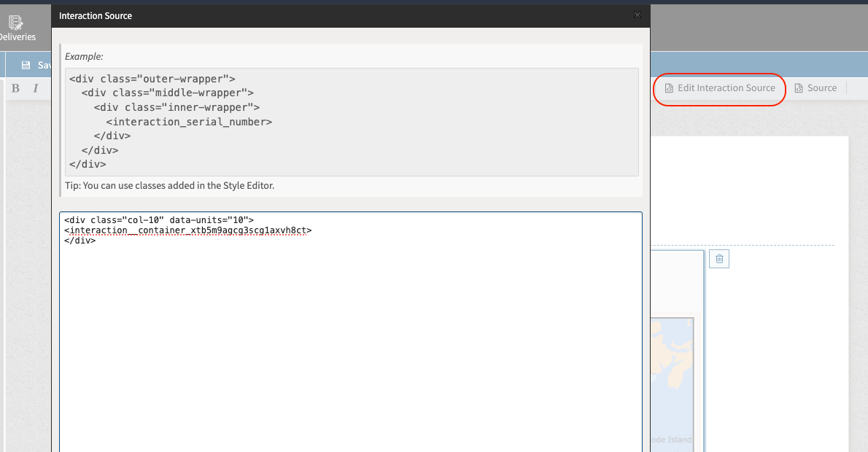Viewport: 868px width, 452px height.
Task: Toggle italic formatting with the I icon
Action: click(x=35, y=87)
